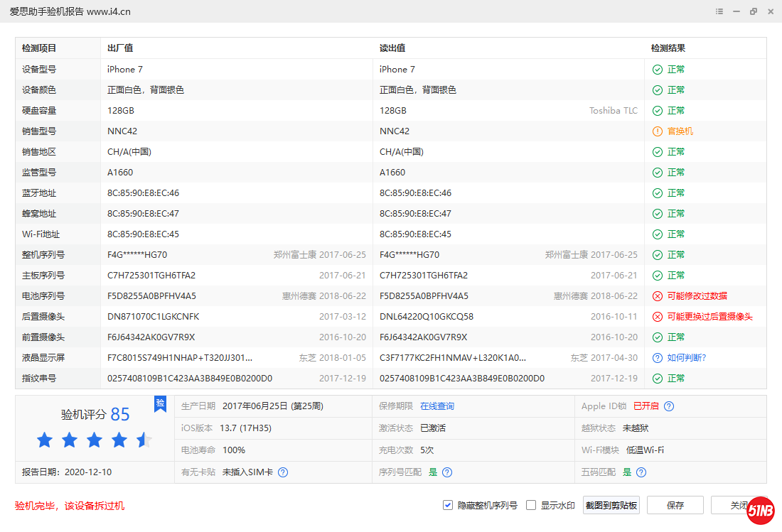Select the 验机评分 85 score text
The width and height of the screenshot is (782, 532).
(x=95, y=414)
